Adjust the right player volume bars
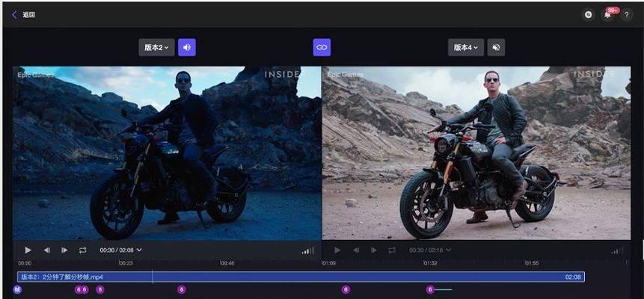 (x=616, y=250)
